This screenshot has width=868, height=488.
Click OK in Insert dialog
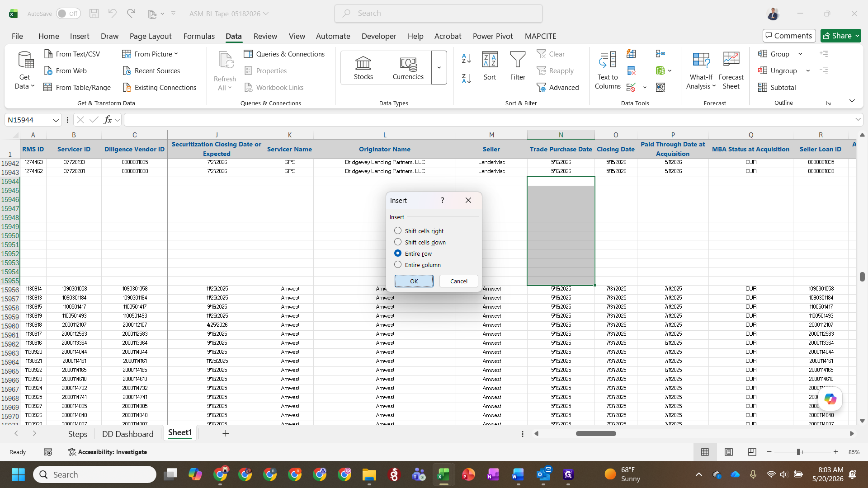(414, 281)
